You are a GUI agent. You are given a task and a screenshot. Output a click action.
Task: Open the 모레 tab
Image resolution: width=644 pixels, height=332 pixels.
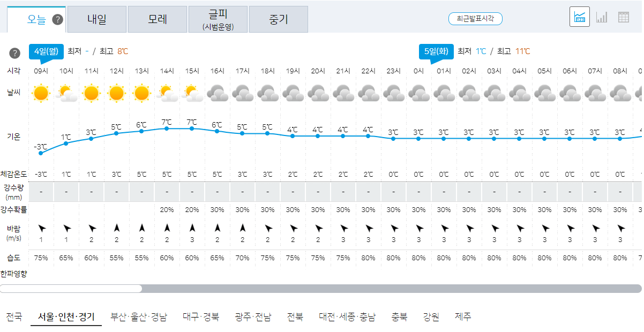157,18
